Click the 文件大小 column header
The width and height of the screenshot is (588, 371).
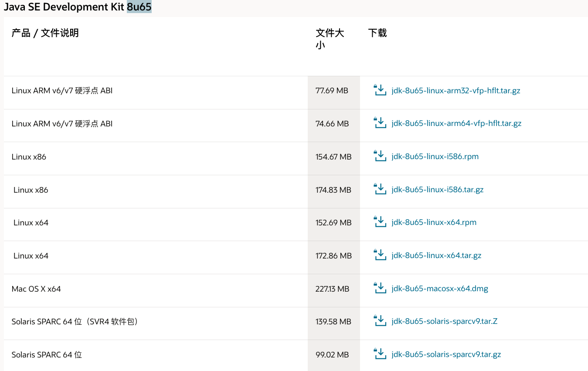click(330, 39)
